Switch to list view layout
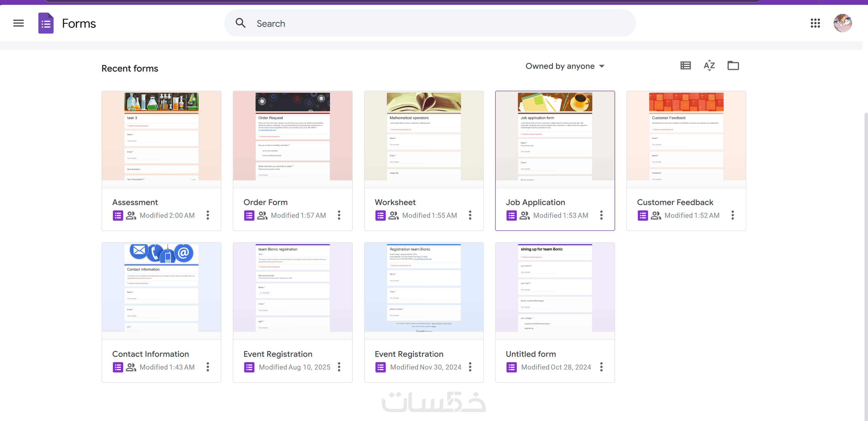Image resolution: width=868 pixels, height=421 pixels. pos(685,66)
